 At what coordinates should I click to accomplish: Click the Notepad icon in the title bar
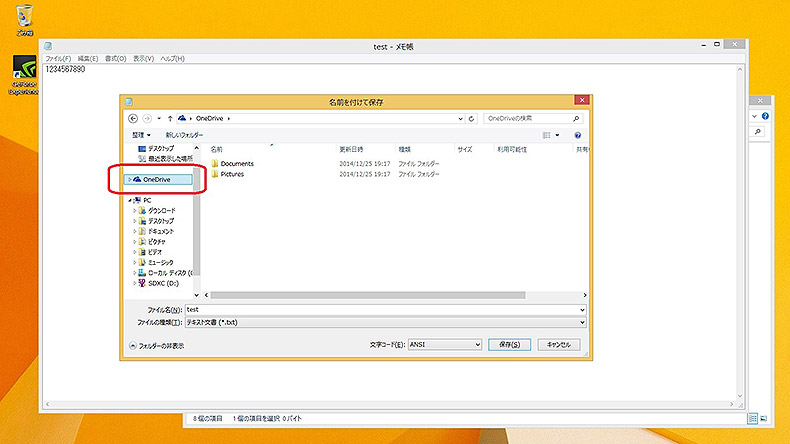(x=48, y=46)
